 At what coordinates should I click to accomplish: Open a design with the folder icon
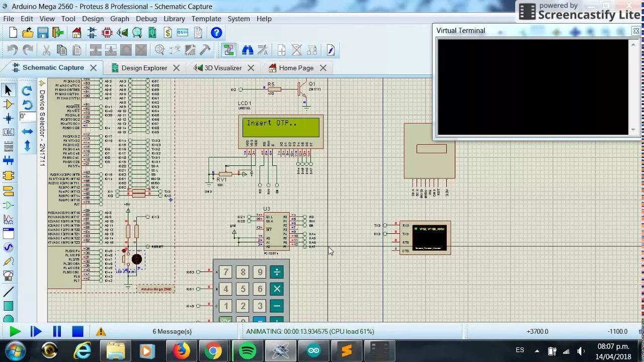28,33
